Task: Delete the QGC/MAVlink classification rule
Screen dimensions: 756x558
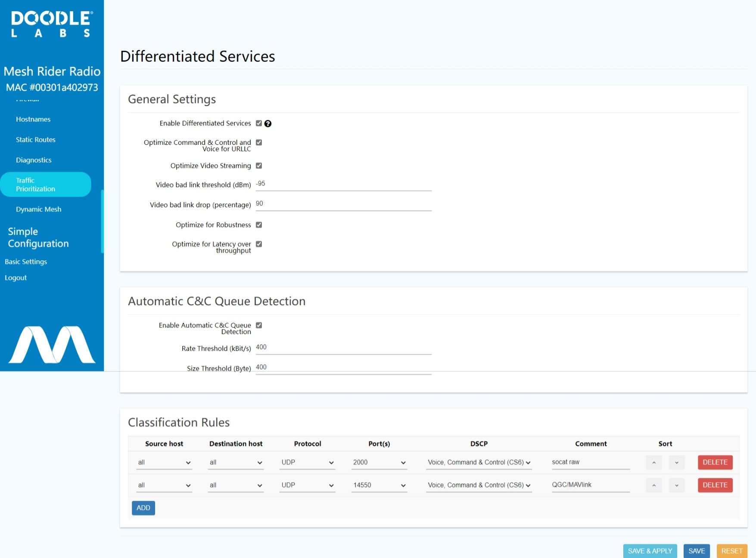Action: [715, 485]
